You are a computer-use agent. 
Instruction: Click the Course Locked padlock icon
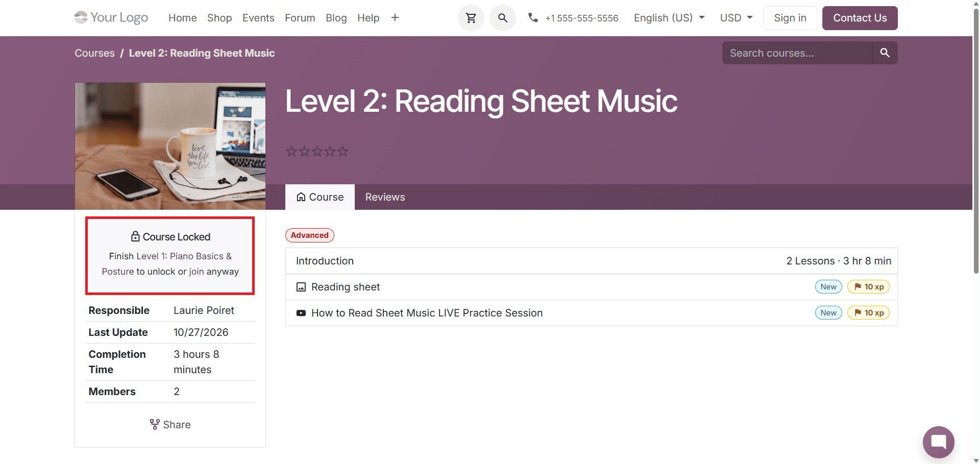click(135, 236)
